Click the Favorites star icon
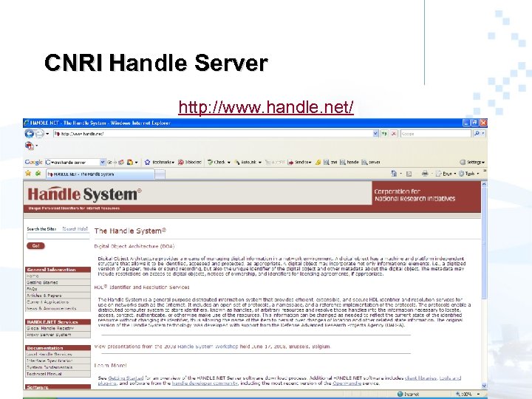The height and width of the screenshot is (399, 532). point(28,174)
